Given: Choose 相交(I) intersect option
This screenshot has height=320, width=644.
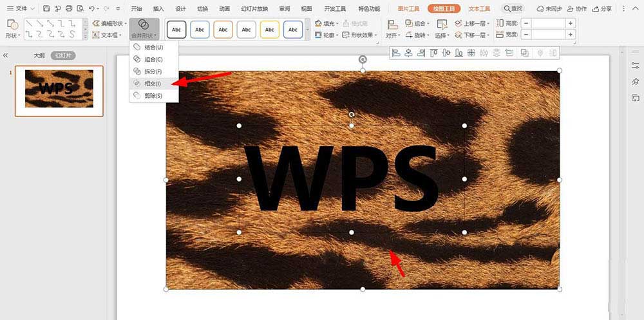Looking at the screenshot, I should tap(154, 84).
